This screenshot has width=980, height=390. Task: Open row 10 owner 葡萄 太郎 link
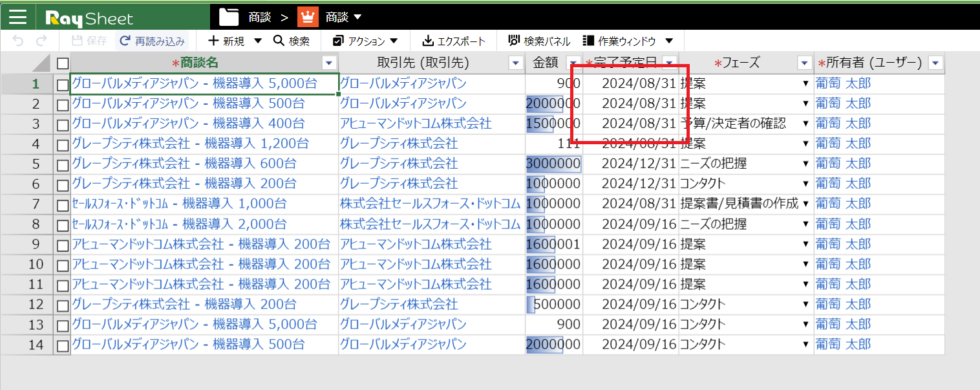coord(843,264)
